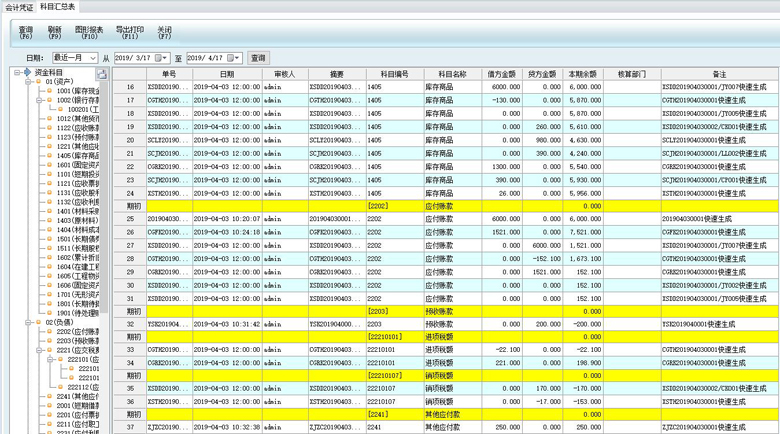Select row 25 in the voucher table

point(130,218)
